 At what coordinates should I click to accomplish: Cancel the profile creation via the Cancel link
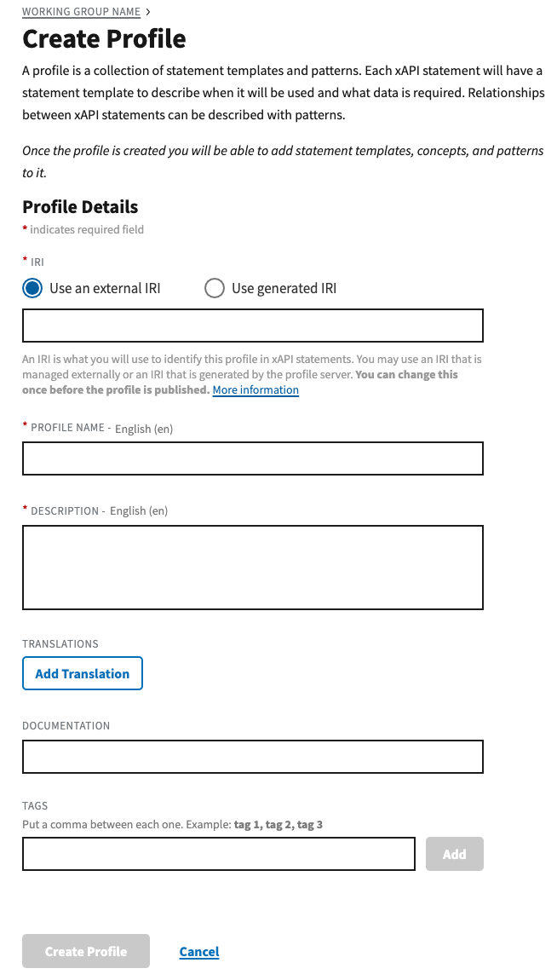pos(199,952)
